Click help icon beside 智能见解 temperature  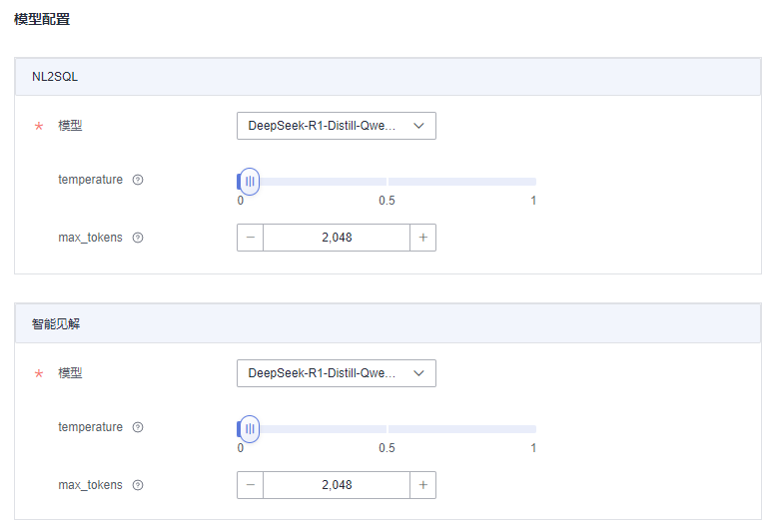138,428
